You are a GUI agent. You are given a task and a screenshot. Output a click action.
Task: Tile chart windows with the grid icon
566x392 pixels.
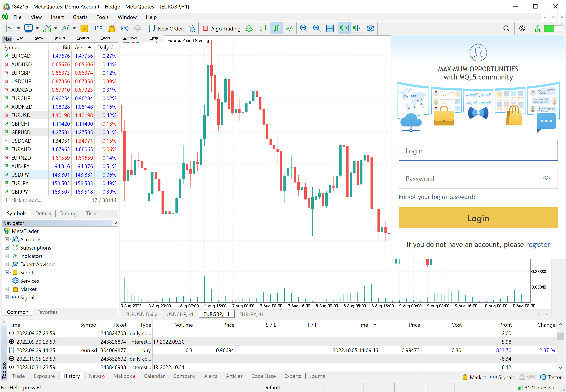(x=330, y=29)
